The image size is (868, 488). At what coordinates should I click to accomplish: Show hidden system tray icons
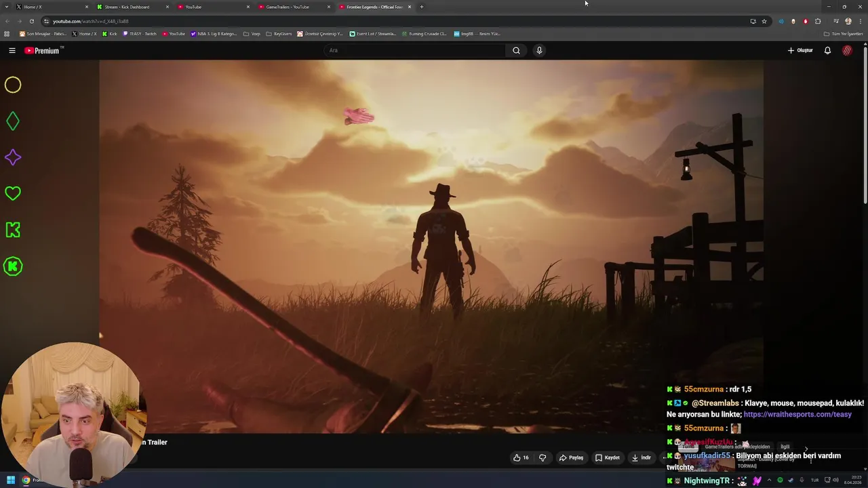tap(769, 480)
